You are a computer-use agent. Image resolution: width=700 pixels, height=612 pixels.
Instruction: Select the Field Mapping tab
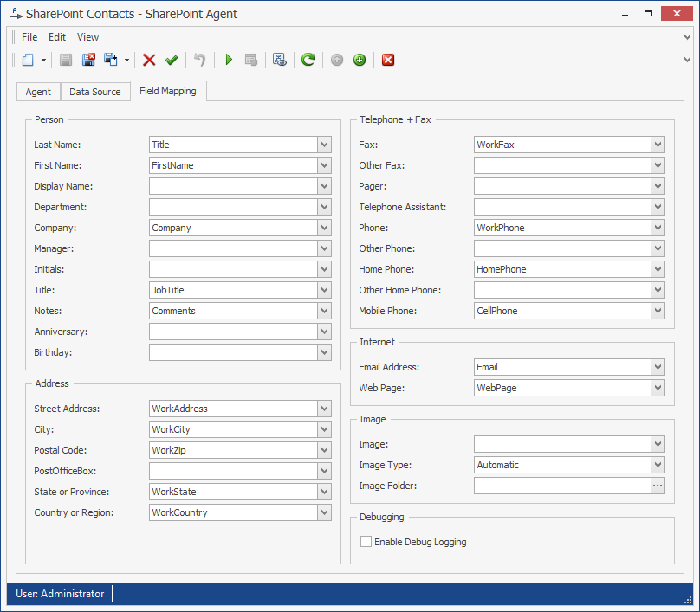click(168, 91)
